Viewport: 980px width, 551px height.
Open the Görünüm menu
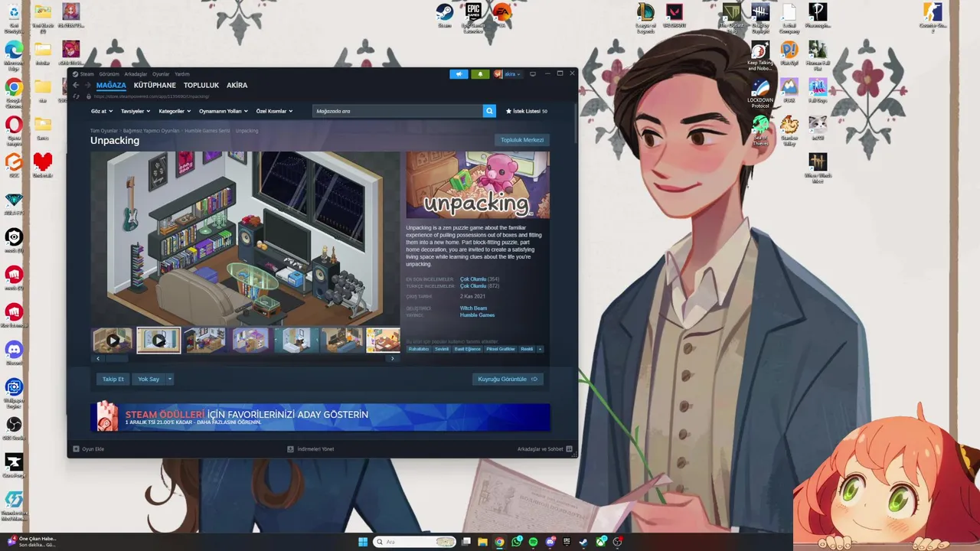click(x=109, y=74)
